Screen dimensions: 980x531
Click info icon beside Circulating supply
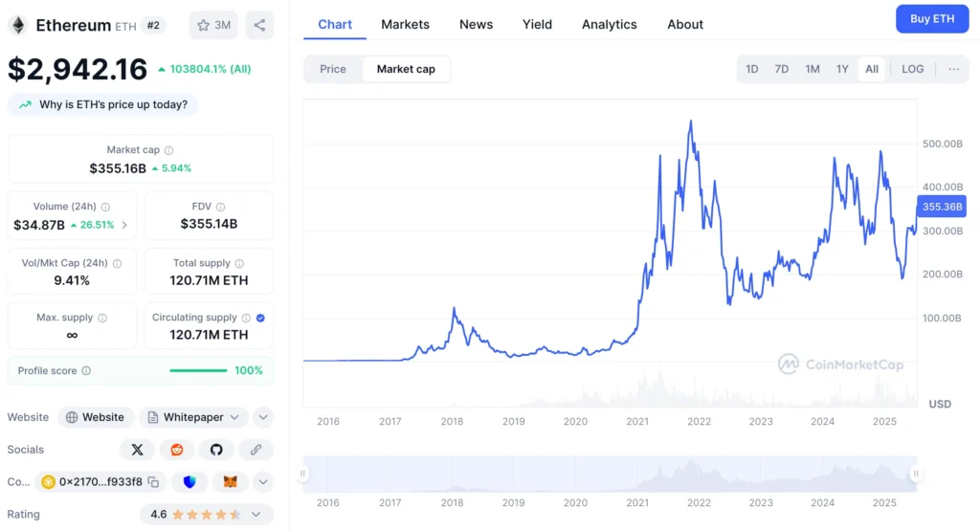point(246,318)
